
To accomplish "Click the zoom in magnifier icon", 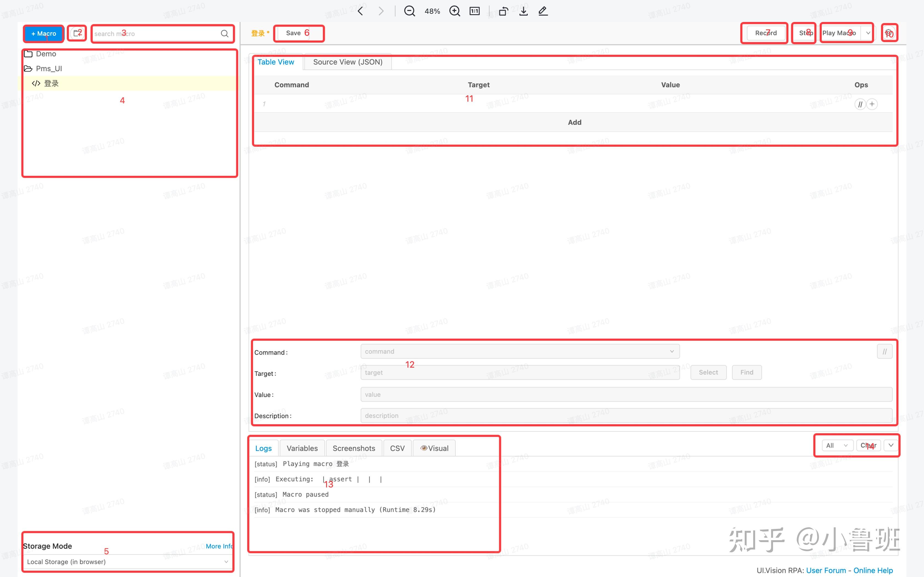I will point(454,11).
